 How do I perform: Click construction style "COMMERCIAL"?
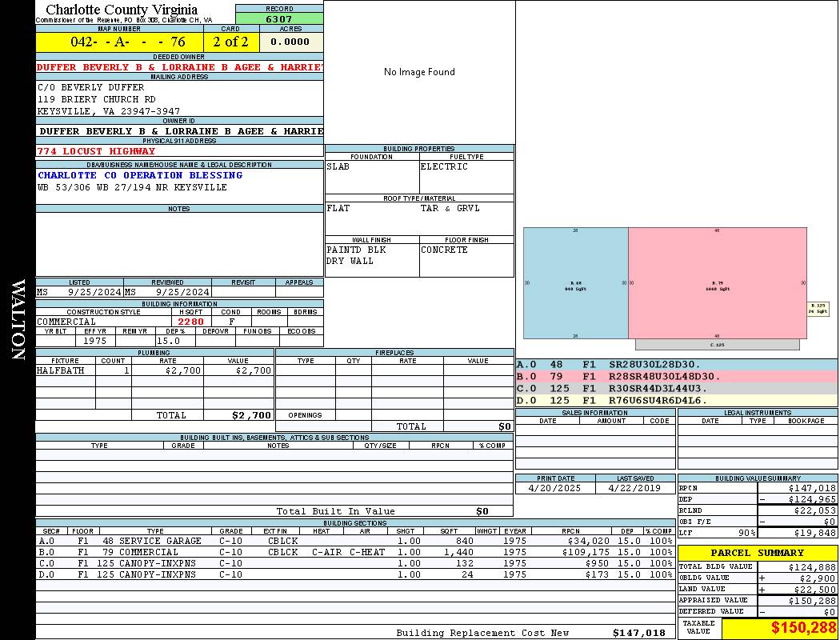point(66,322)
